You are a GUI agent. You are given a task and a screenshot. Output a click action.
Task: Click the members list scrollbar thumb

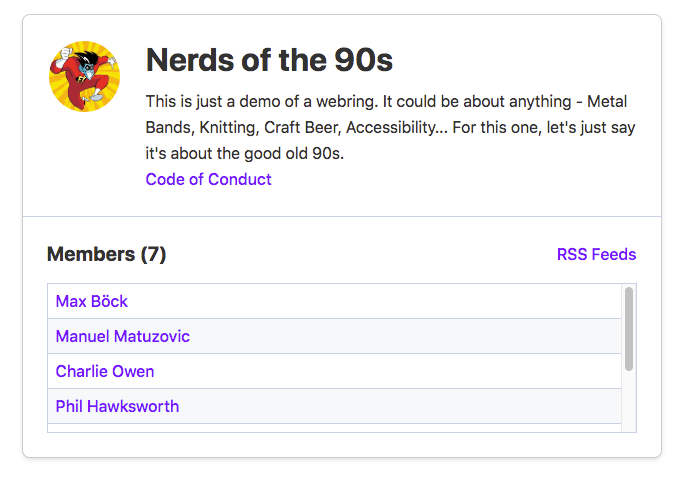point(629,329)
